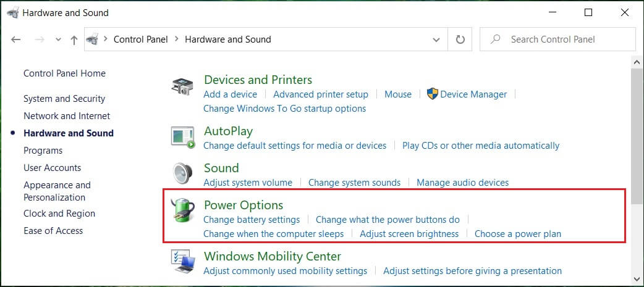Open the Recent locations dropdown arrow
This screenshot has width=644, height=287.
[x=58, y=40]
